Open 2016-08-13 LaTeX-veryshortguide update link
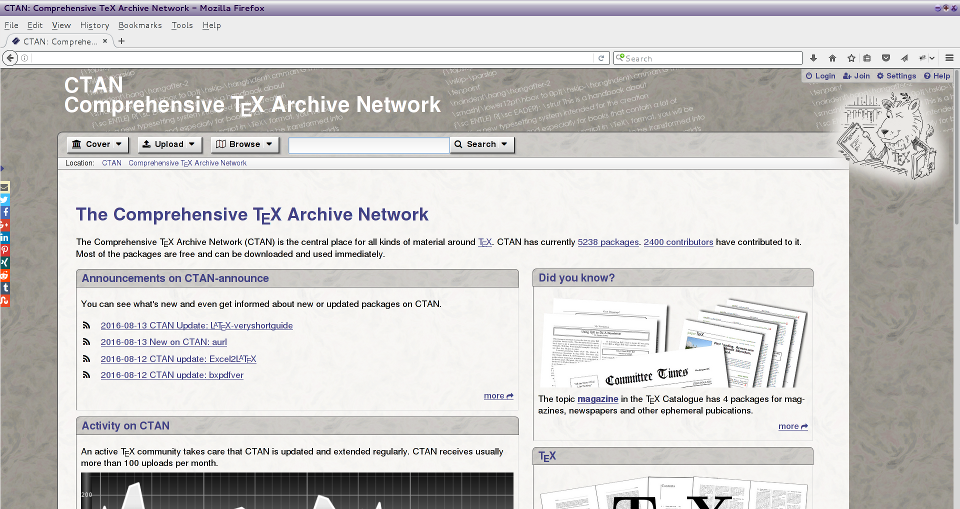Screen dimensions: 960x509 (x=197, y=325)
